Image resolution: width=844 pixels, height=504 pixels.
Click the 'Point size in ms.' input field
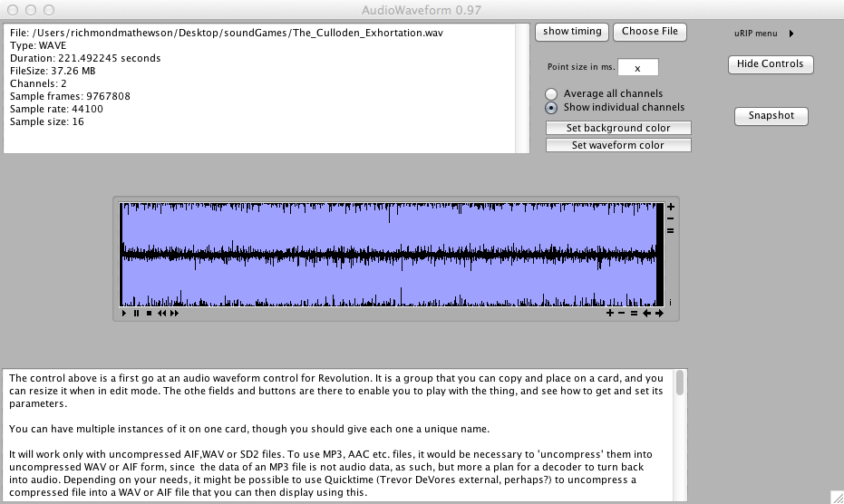637,68
